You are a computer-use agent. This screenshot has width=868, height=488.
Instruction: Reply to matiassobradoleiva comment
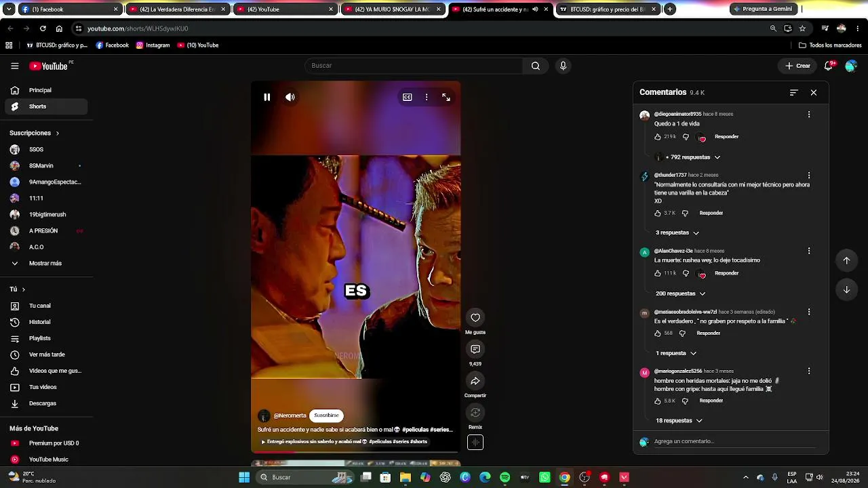(x=708, y=333)
